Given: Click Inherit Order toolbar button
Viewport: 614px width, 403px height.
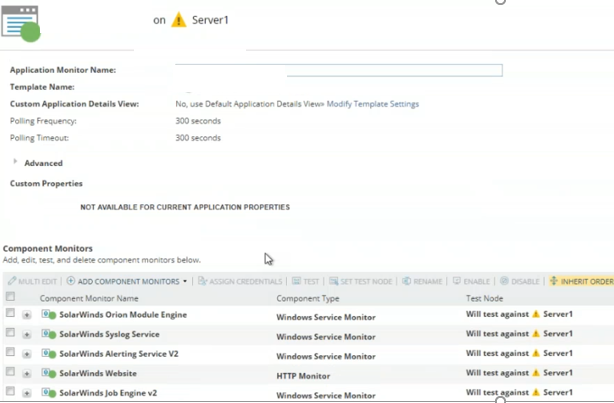Looking at the screenshot, I should [581, 281].
